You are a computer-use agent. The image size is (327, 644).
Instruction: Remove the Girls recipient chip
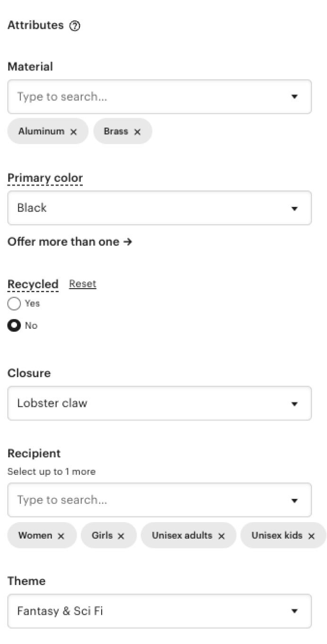(x=121, y=535)
